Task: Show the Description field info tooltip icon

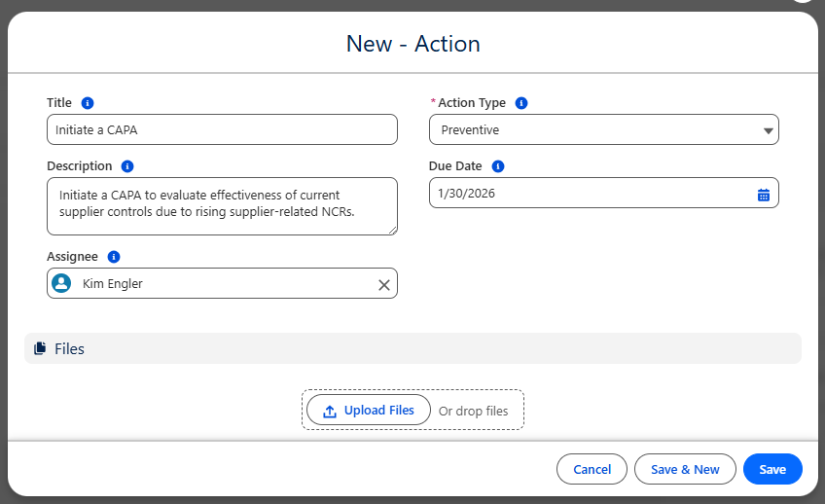Action: 127,166
